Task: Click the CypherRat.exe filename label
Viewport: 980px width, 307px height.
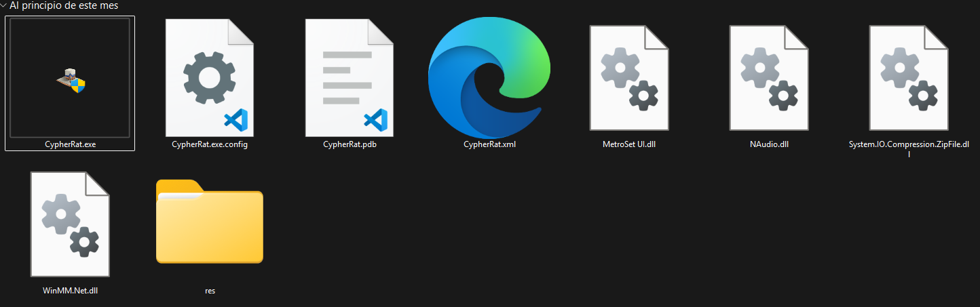Action: click(70, 144)
